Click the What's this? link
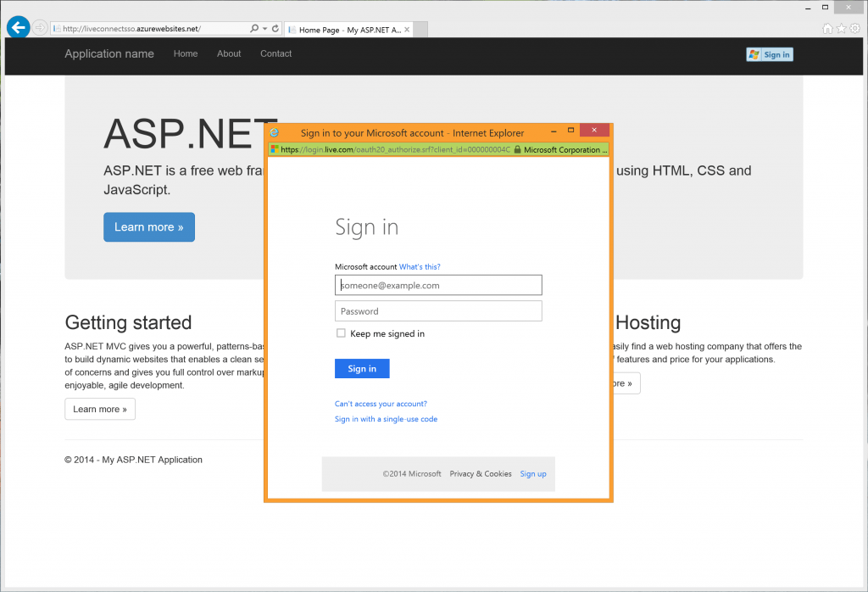This screenshot has width=868, height=592. 420,267
